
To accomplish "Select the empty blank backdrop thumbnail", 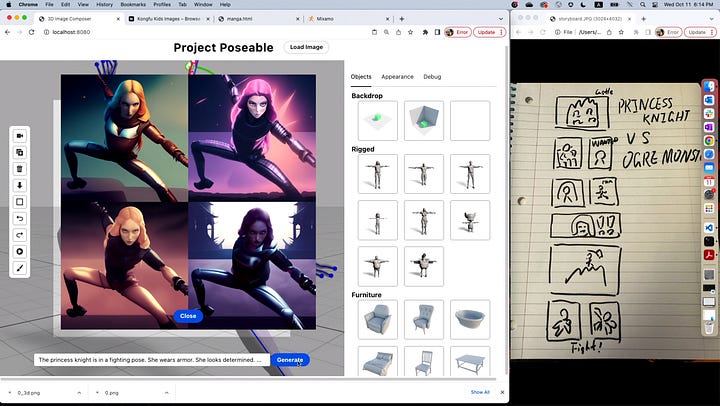I will [470, 120].
